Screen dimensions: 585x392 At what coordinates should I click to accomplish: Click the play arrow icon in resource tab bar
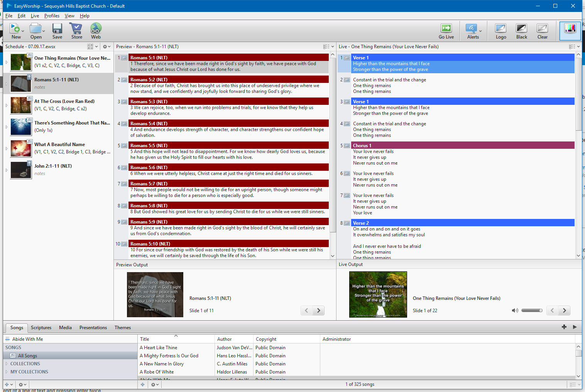click(575, 327)
